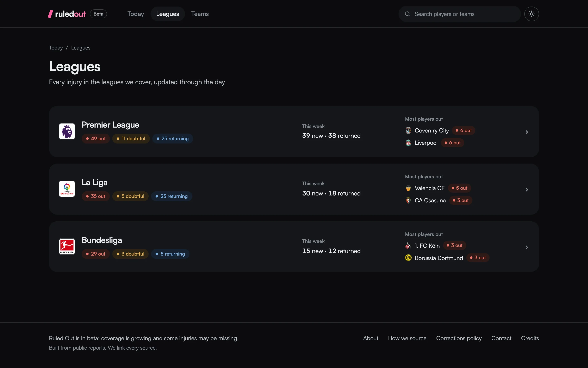Click the Liverpool crest
This screenshot has height=368, width=588.
(x=408, y=143)
